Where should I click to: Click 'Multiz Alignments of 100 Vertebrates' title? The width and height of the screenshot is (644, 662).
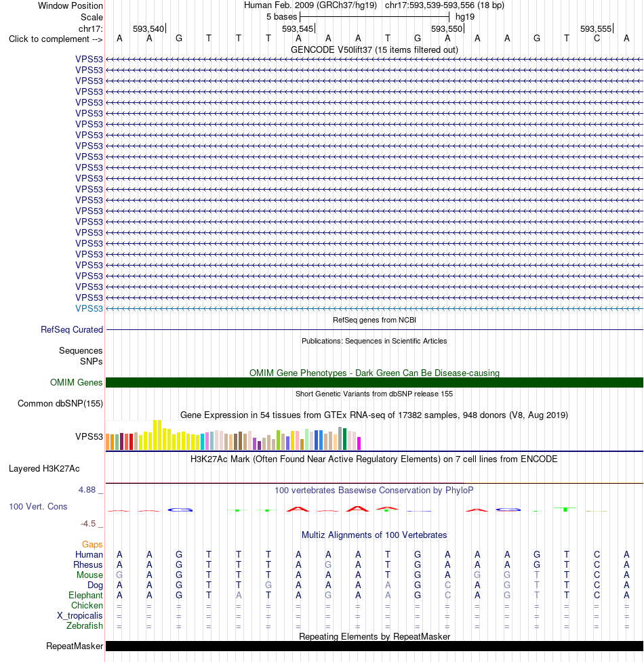pos(374,535)
